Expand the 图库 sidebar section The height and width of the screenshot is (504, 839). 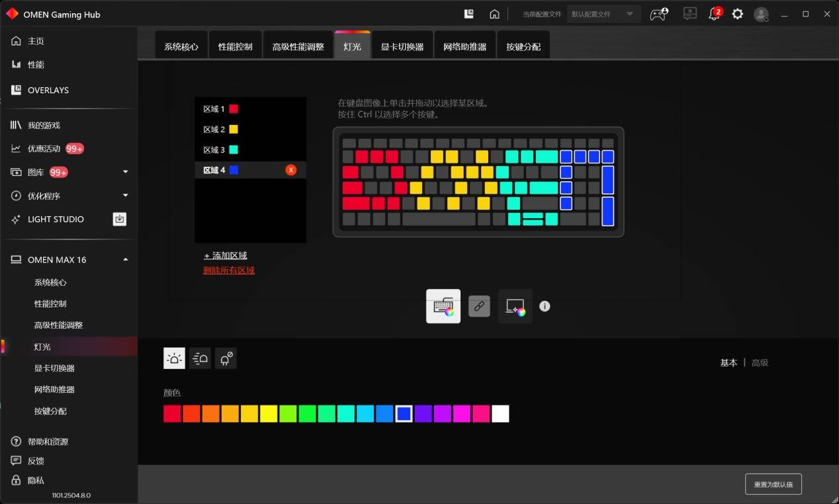(x=126, y=172)
